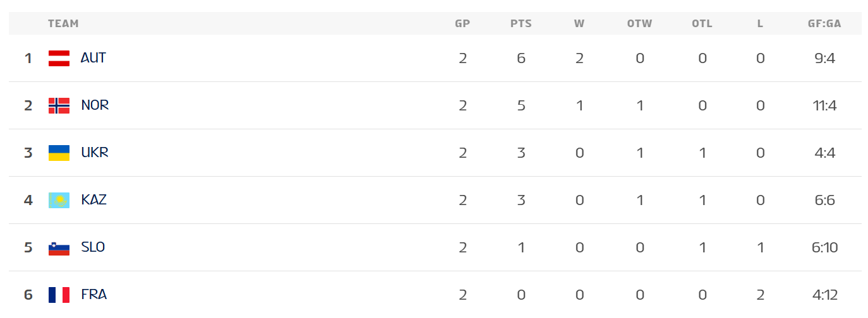Click the Norway flag icon
This screenshot has height=318, width=868.
click(x=59, y=105)
